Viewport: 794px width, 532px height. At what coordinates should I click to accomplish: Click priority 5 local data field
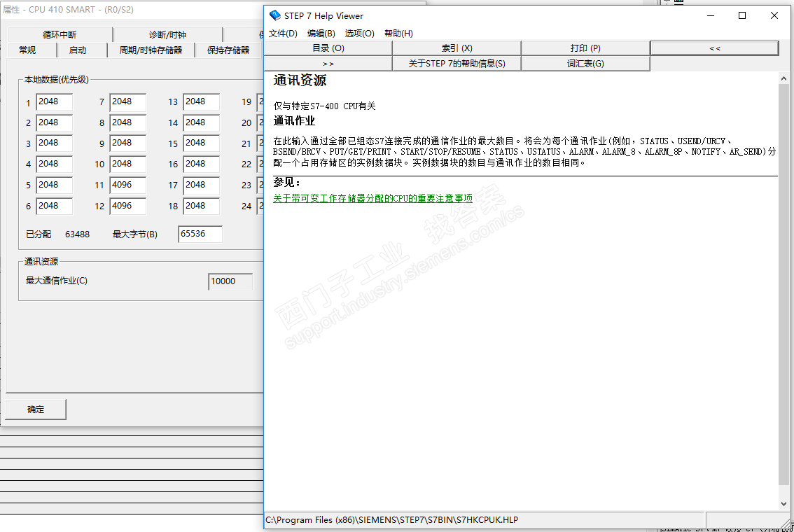click(x=54, y=185)
